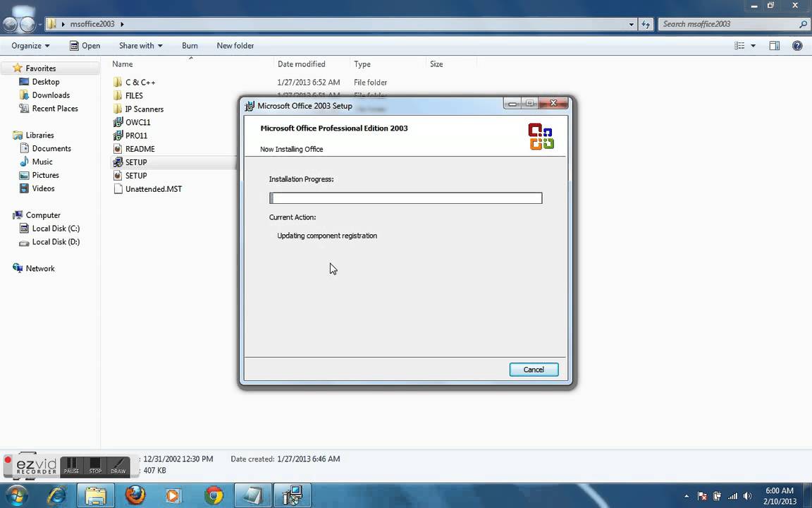Open the Windows Start menu

pos(16,495)
